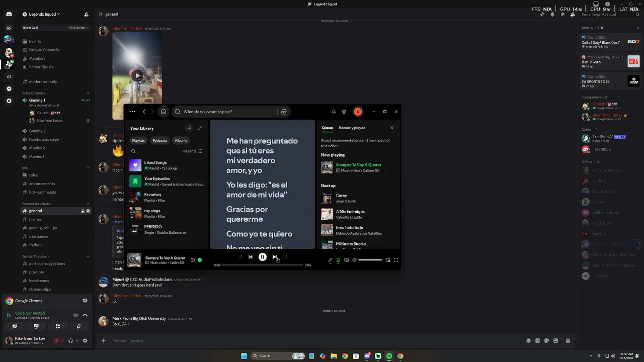This screenshot has width=644, height=362.
Task: Set the Spotify volume slider
Action: [370, 260]
